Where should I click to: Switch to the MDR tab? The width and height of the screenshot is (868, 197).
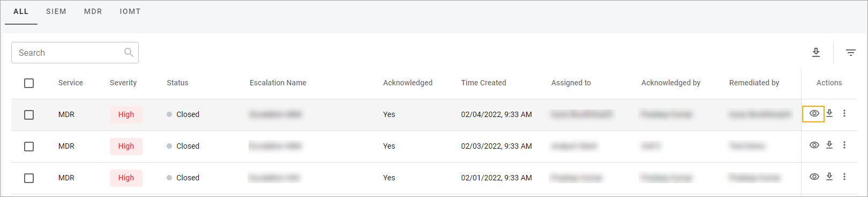(93, 11)
